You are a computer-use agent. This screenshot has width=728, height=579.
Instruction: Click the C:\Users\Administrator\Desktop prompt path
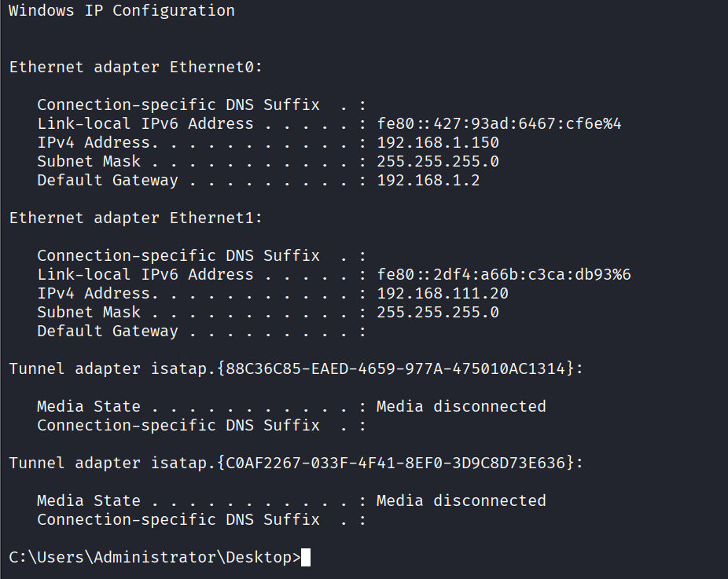click(154, 557)
